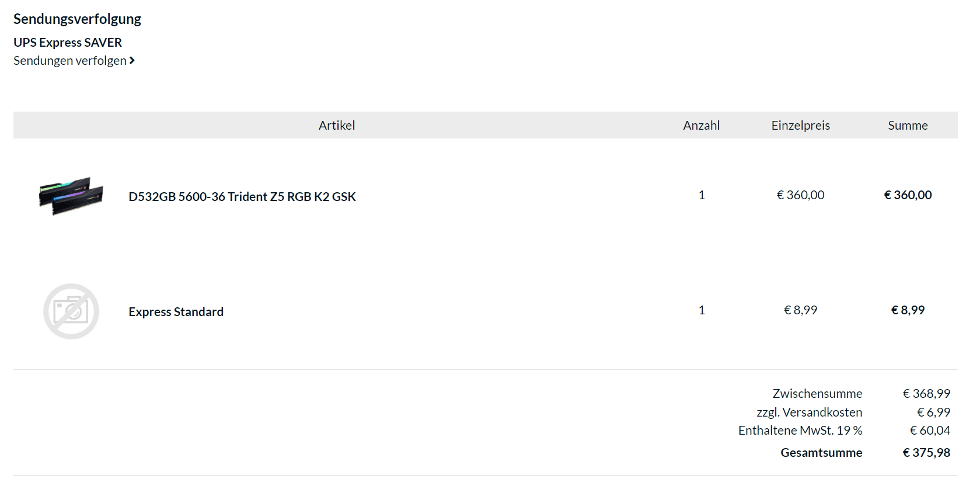Click the Summe column header
This screenshot has width=980, height=482.
[x=908, y=125]
